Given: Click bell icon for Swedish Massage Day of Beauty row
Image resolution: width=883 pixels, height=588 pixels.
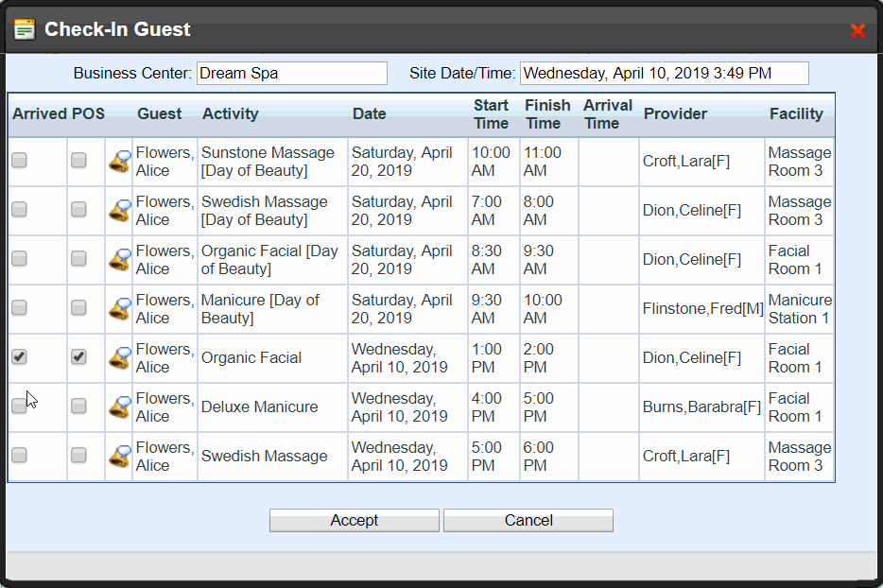Looking at the screenshot, I should click(x=119, y=211).
